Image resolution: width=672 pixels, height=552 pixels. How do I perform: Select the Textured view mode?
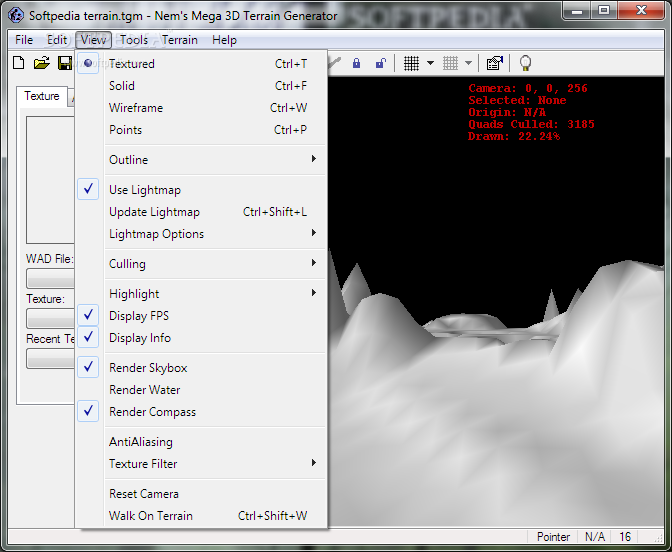201,63
